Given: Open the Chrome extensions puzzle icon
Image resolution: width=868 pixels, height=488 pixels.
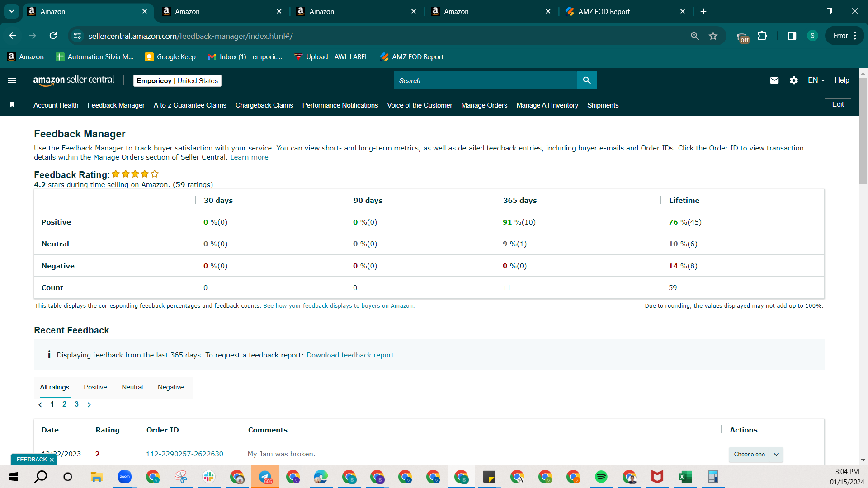Looking at the screenshot, I should pyautogui.click(x=762, y=36).
